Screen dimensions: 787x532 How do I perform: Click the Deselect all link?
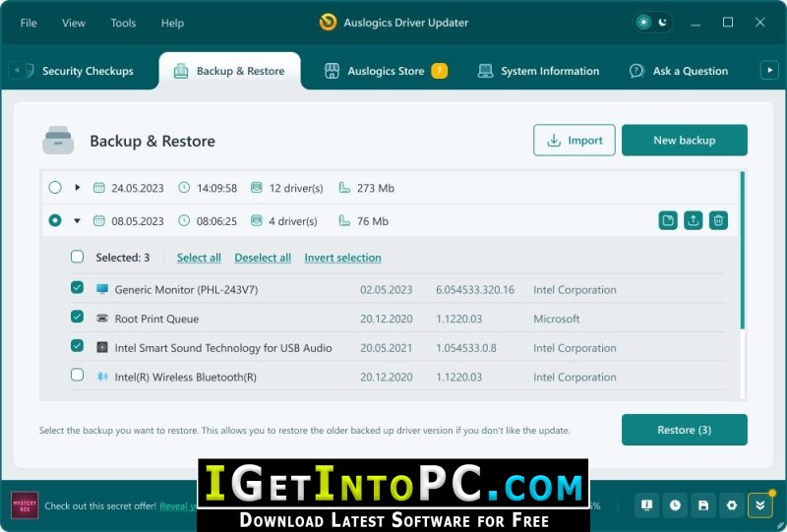263,258
